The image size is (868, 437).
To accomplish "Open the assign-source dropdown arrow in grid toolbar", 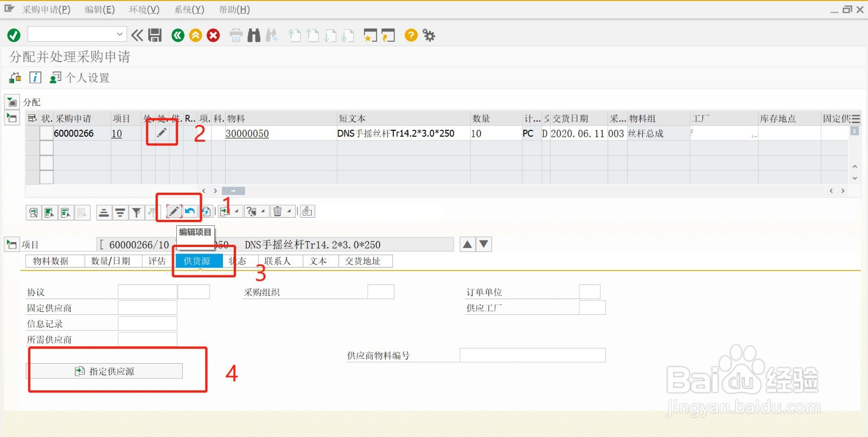I will coord(237,211).
